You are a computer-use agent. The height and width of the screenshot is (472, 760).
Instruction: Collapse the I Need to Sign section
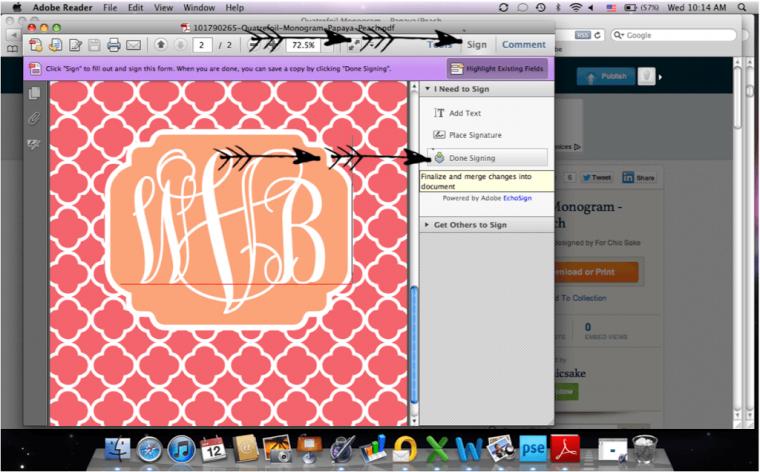428,89
